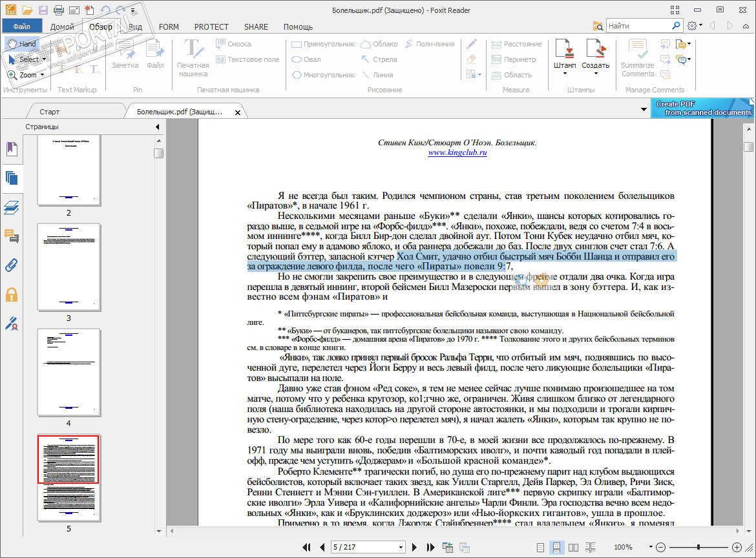The image size is (756, 558).
Task: Click the zoom out minus button
Action: coord(661,548)
